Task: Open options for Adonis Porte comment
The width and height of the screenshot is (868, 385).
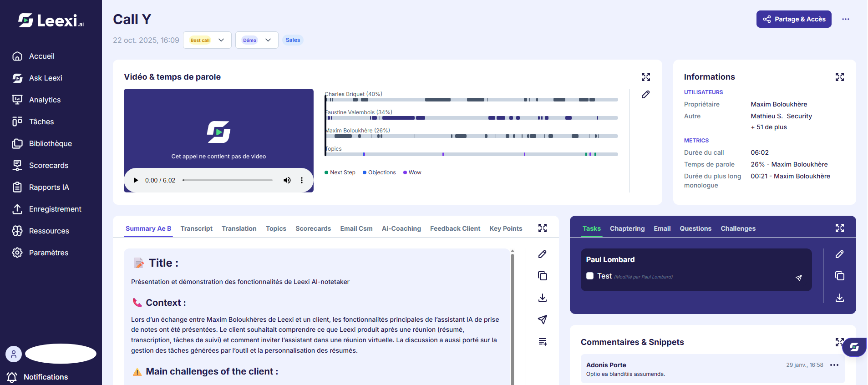Action: 834,365
